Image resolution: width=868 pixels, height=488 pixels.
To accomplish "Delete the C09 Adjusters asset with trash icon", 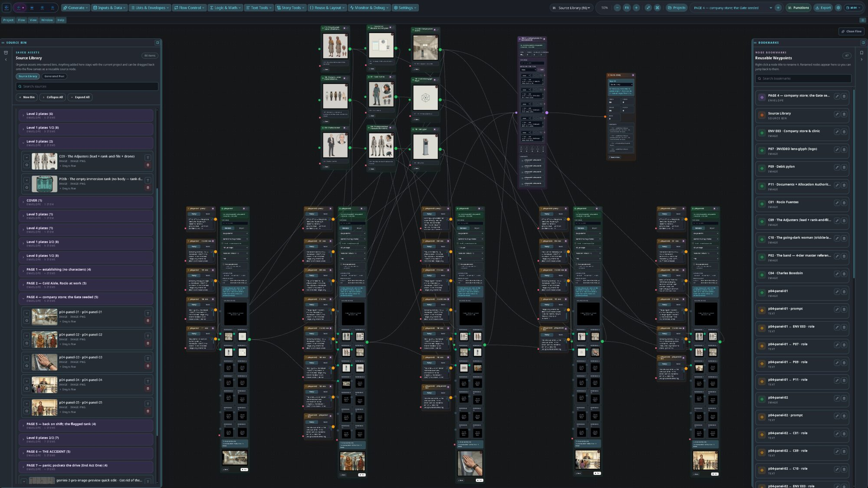I will [x=148, y=165].
